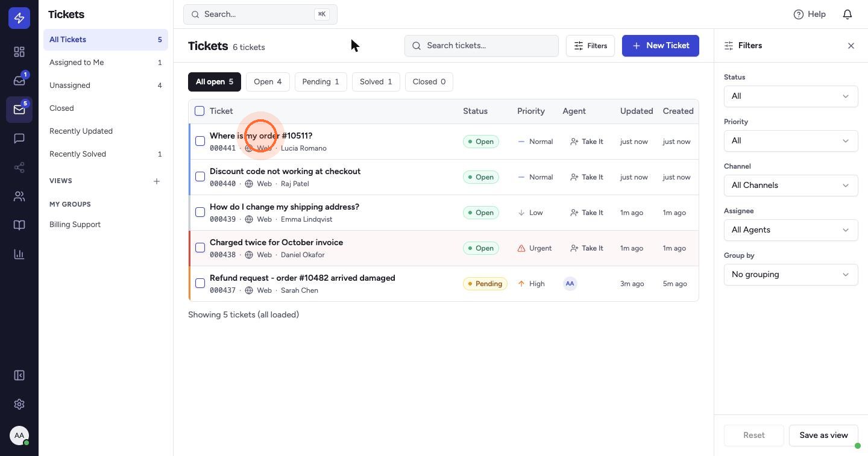Switch to the Open tickets tab
The height and width of the screenshot is (456, 868).
pyautogui.click(x=268, y=82)
